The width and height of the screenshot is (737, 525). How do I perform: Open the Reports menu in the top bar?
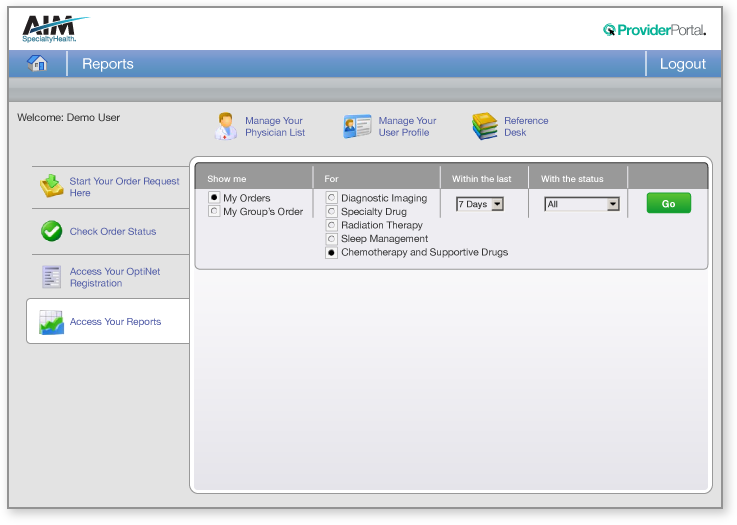pos(108,63)
